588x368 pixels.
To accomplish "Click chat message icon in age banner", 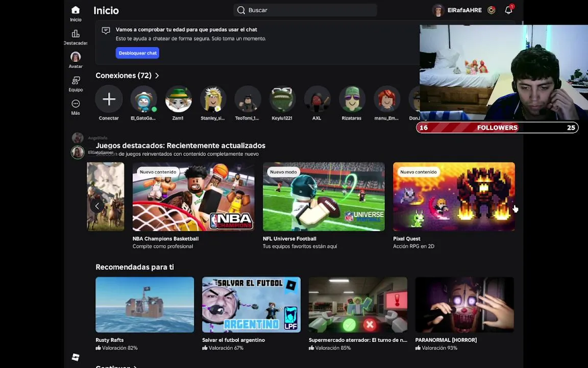I will [x=106, y=31].
